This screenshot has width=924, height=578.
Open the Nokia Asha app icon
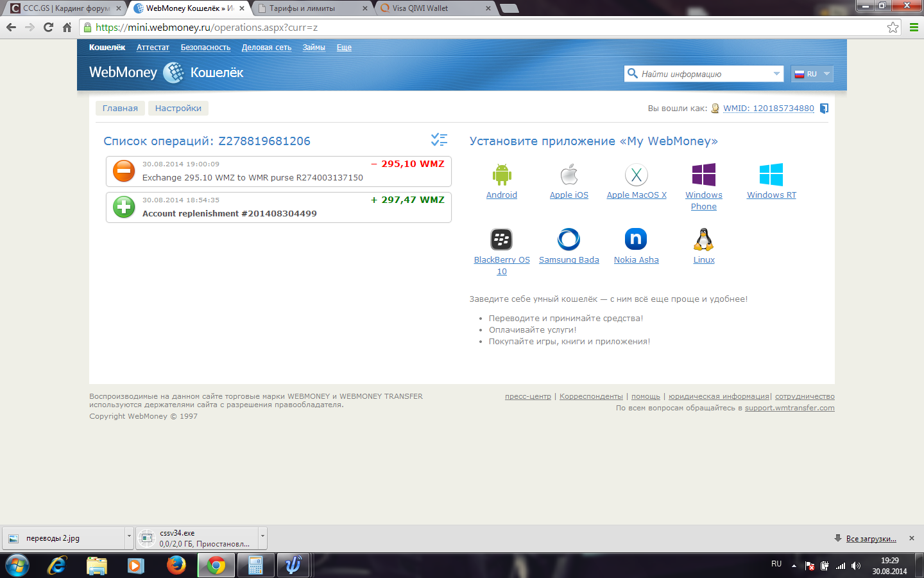click(637, 240)
